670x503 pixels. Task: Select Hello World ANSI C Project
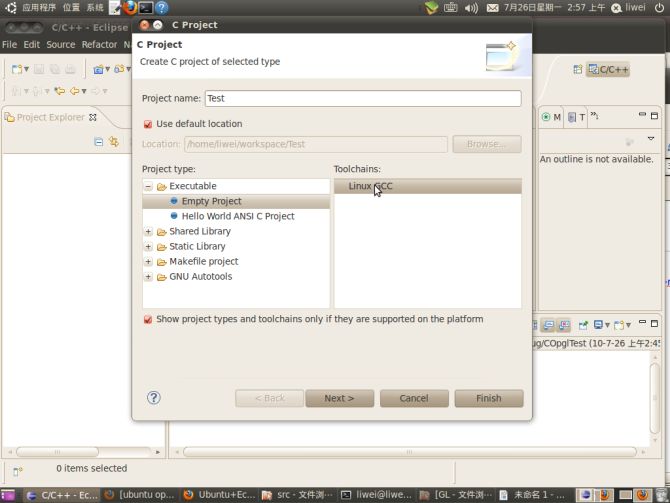point(237,216)
